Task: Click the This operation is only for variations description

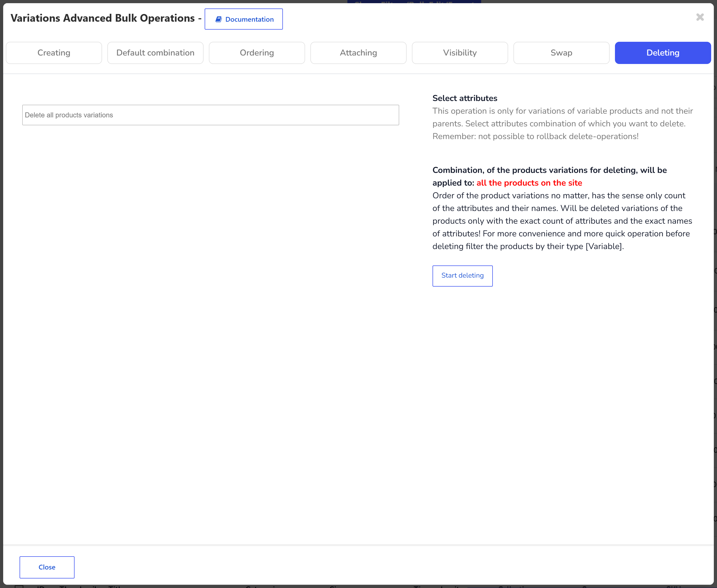Action: [x=563, y=117]
